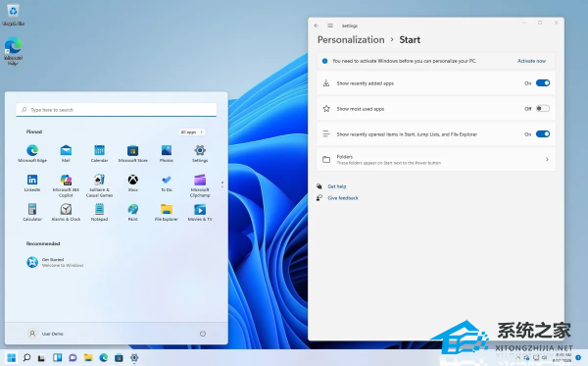Launch Microsoft Clipchamp from Start

[200, 185]
